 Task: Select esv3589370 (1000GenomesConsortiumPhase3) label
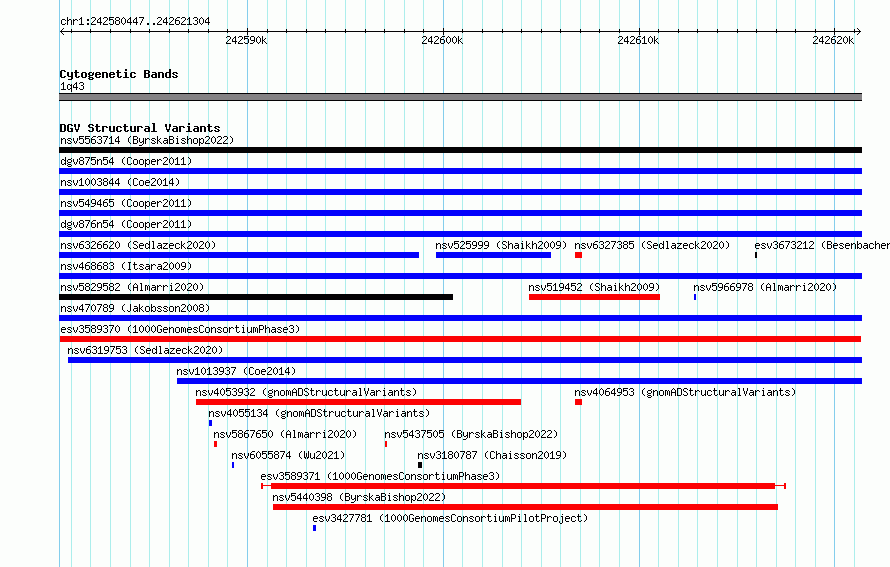tap(180, 329)
